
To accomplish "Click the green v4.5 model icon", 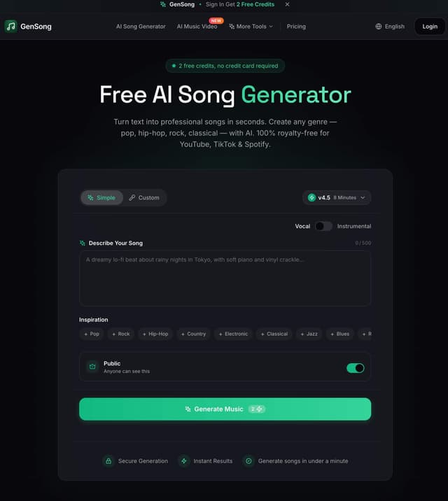I will point(311,198).
